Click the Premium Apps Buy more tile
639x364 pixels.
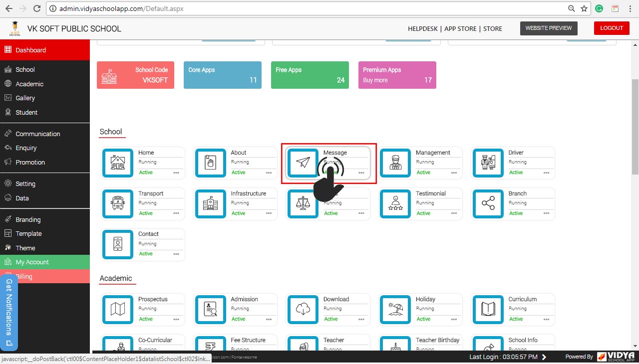pos(397,75)
